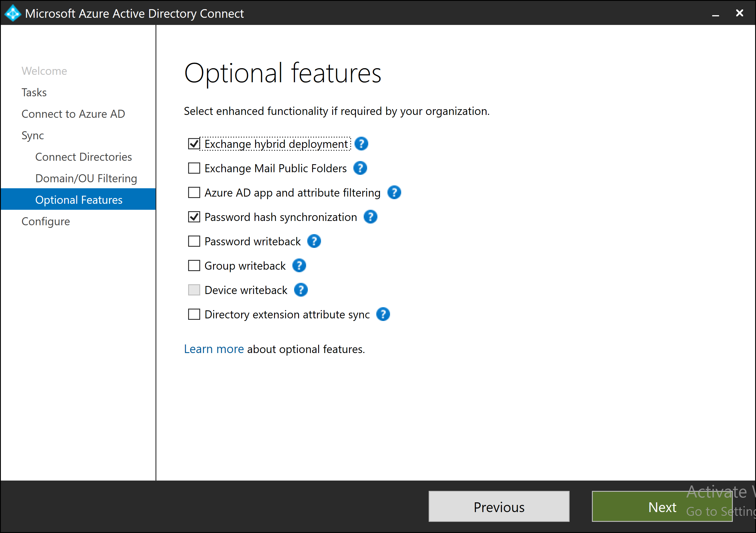Select Domain/OU Filtering in sidebar
756x533 pixels.
[86, 178]
